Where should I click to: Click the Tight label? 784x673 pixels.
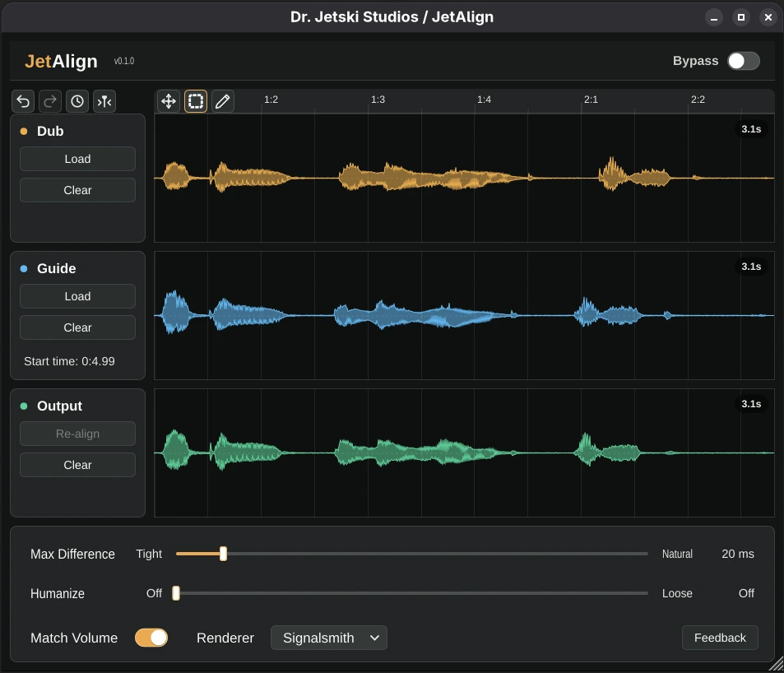click(x=149, y=554)
